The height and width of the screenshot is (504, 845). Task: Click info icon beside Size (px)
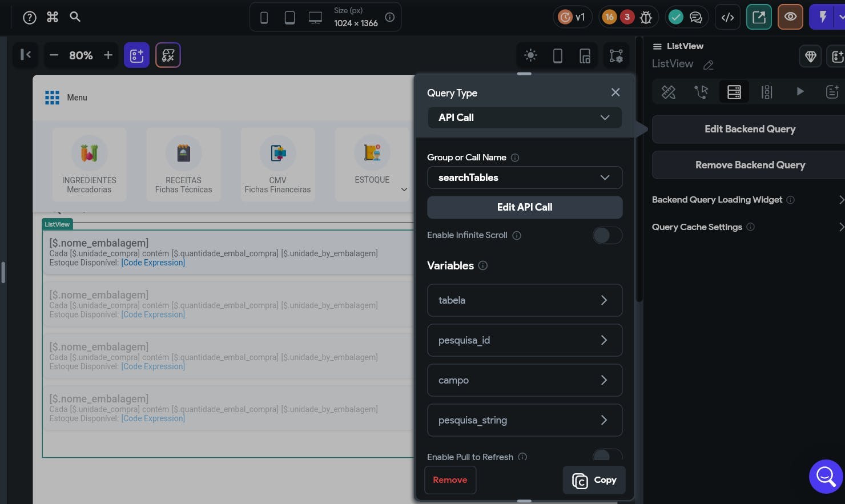point(390,17)
